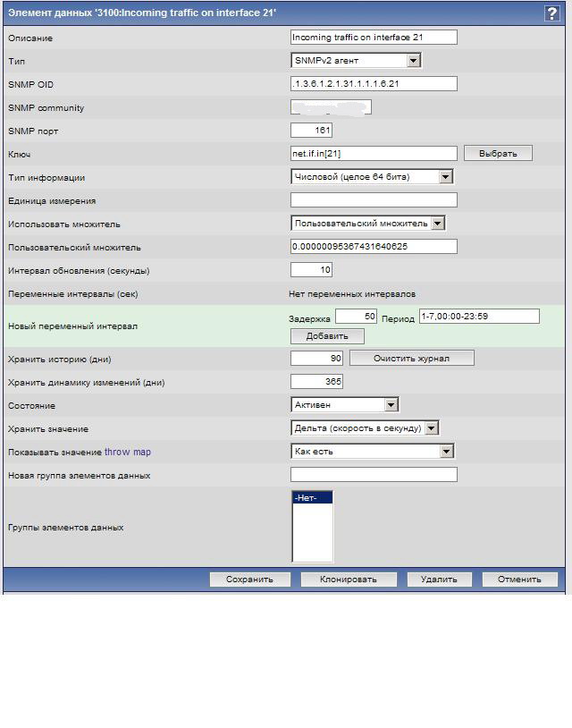Click the Отменить button
This screenshot has width=572, height=728.
(x=519, y=580)
